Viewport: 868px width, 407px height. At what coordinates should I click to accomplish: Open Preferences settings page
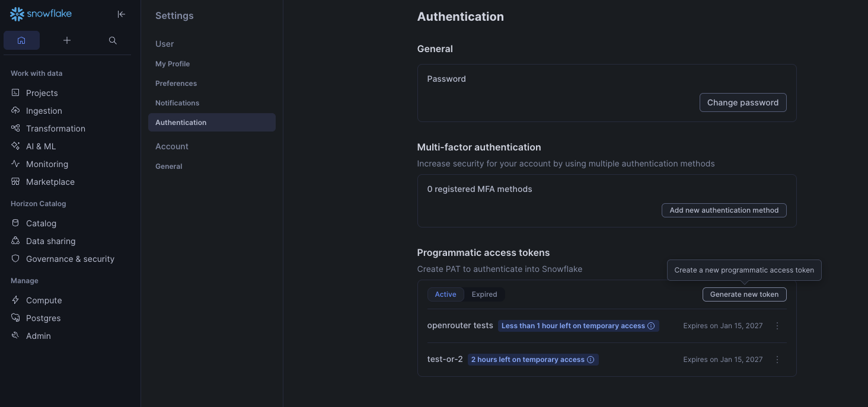(x=176, y=84)
